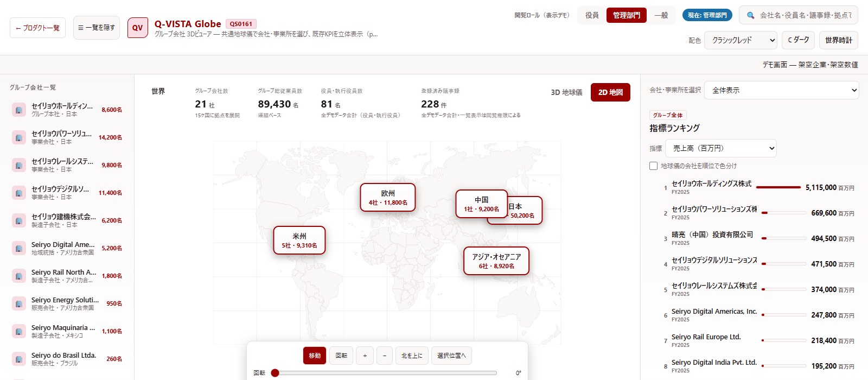868x380 pixels.
Task: Click the アジア・オセアニア region marker
Action: pyautogui.click(x=496, y=261)
